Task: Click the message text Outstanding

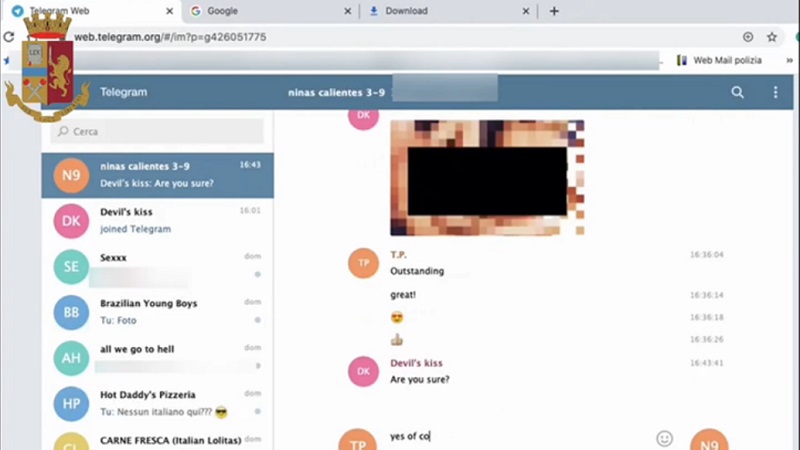Action: tap(417, 271)
